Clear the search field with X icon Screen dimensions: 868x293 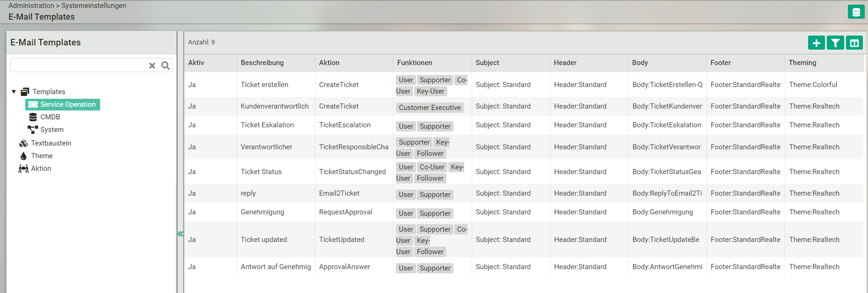pyautogui.click(x=152, y=66)
